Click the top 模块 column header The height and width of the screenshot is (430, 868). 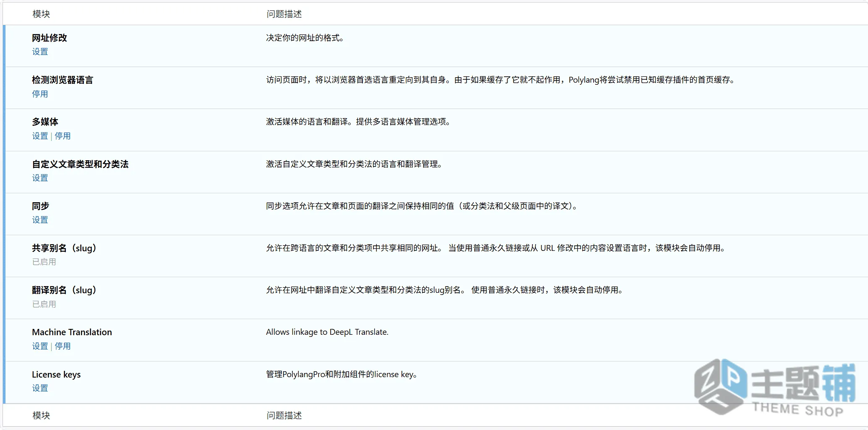click(41, 14)
